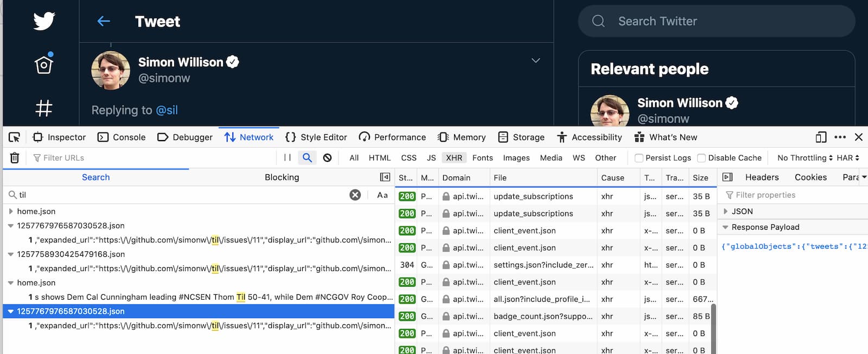This screenshot has width=868, height=354.
Task: Filter requests by Fonts
Action: (x=483, y=158)
